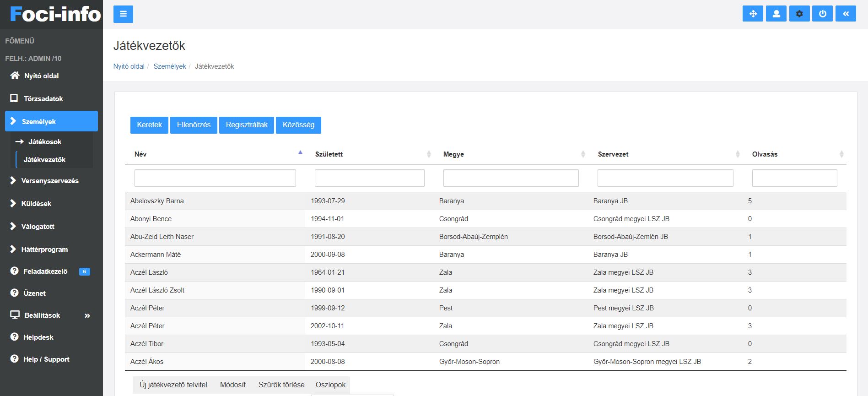Click the question icon beside Feladatkezelő
Viewport: 868px width, 396px height.
pyautogui.click(x=14, y=271)
